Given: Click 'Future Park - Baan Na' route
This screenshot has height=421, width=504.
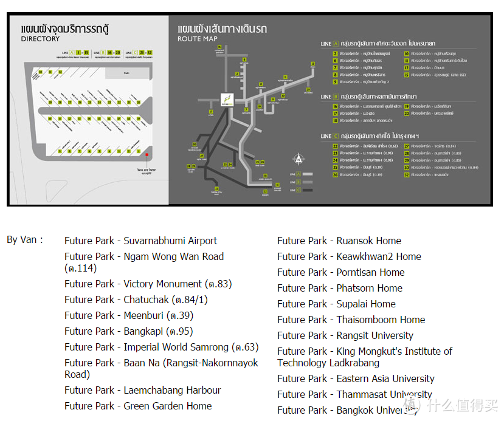Looking at the screenshot, I should (x=161, y=368).
